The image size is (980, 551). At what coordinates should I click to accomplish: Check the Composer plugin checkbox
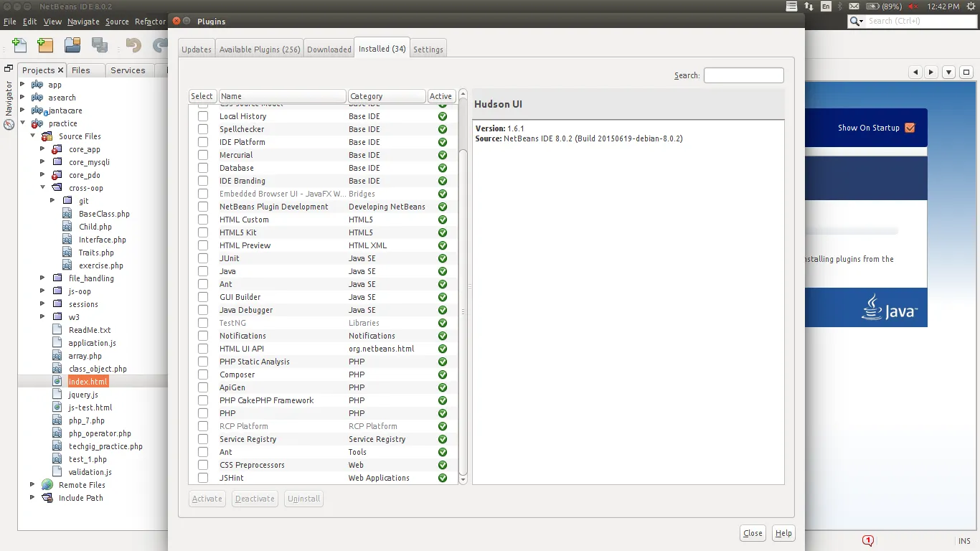[x=203, y=375]
